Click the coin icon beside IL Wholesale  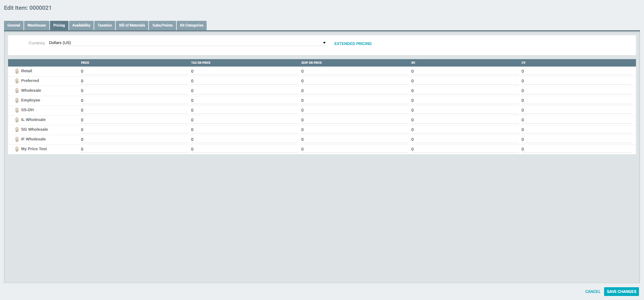coord(17,120)
